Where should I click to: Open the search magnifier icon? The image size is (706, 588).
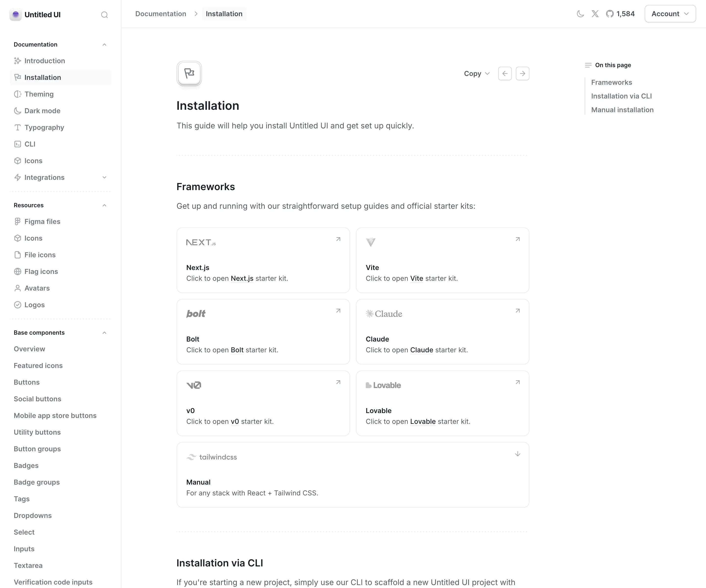tap(105, 15)
